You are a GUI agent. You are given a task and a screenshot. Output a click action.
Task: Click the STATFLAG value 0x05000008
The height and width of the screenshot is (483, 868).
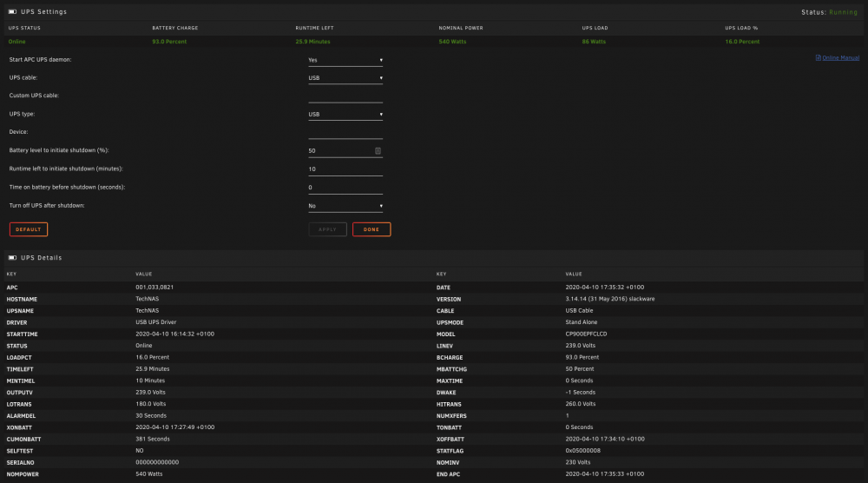pyautogui.click(x=583, y=450)
